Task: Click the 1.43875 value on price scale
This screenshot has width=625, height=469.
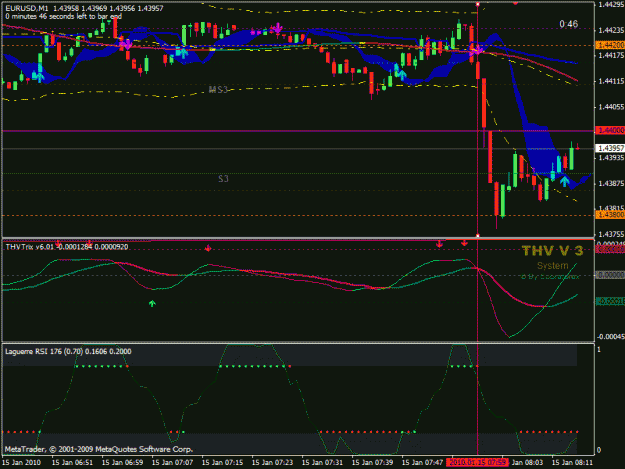Action: click(x=611, y=183)
